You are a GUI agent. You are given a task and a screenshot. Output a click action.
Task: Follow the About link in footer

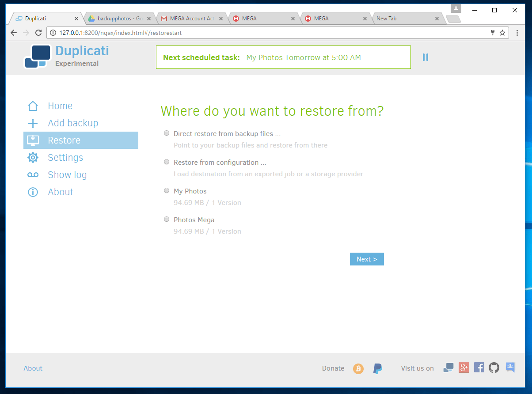pyautogui.click(x=33, y=368)
